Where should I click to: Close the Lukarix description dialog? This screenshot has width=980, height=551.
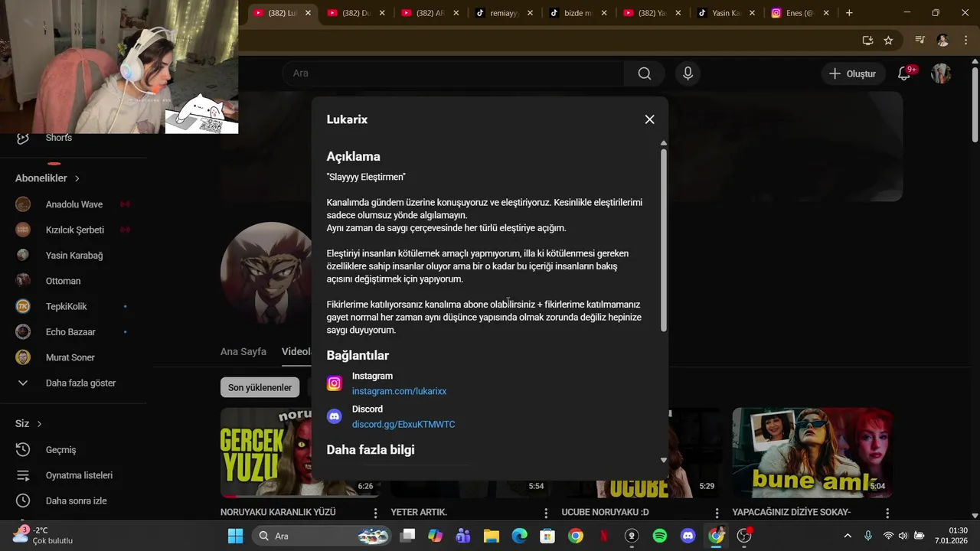(649, 119)
